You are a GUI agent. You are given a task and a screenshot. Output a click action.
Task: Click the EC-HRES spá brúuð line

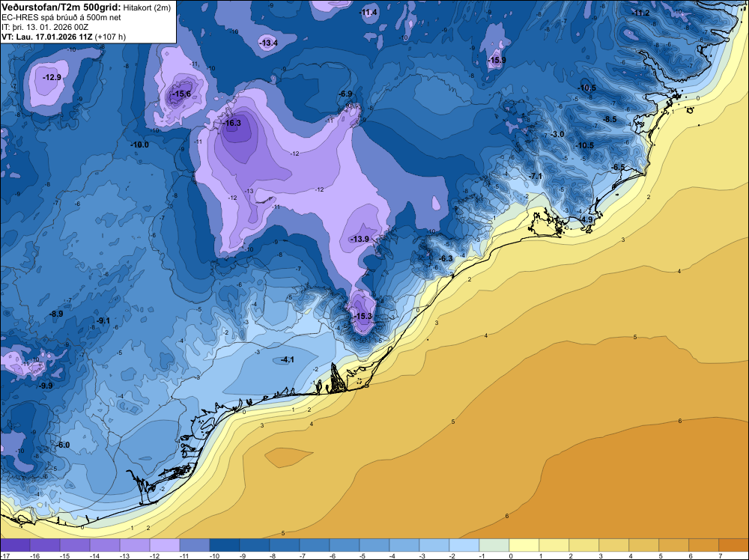(61, 17)
